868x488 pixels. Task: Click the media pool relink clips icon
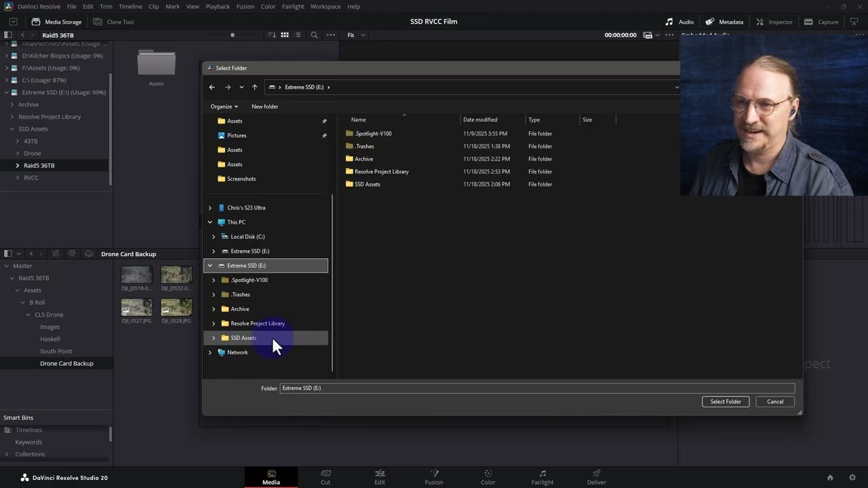click(x=56, y=253)
